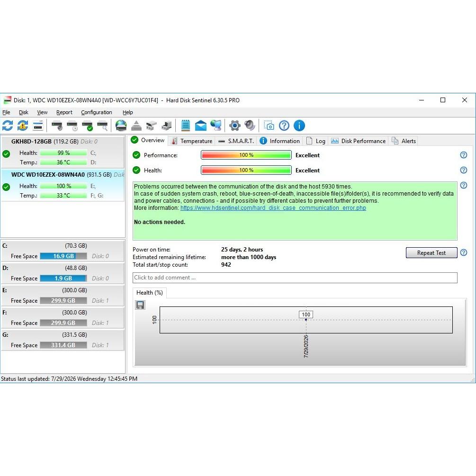Click the blue envelope email toolbar icon
This screenshot has height=476, width=476.
pos(201,126)
